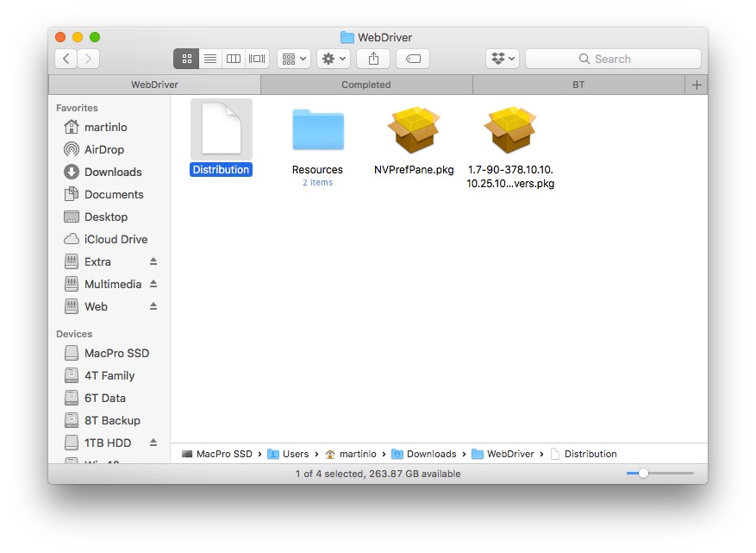Focus the Search field
This screenshot has height=553, width=756.
(x=613, y=59)
